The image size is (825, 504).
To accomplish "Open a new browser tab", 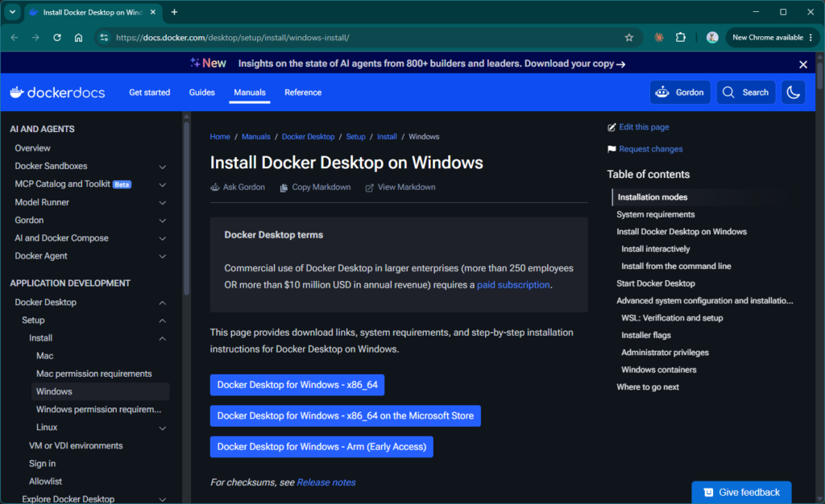I will tap(174, 12).
